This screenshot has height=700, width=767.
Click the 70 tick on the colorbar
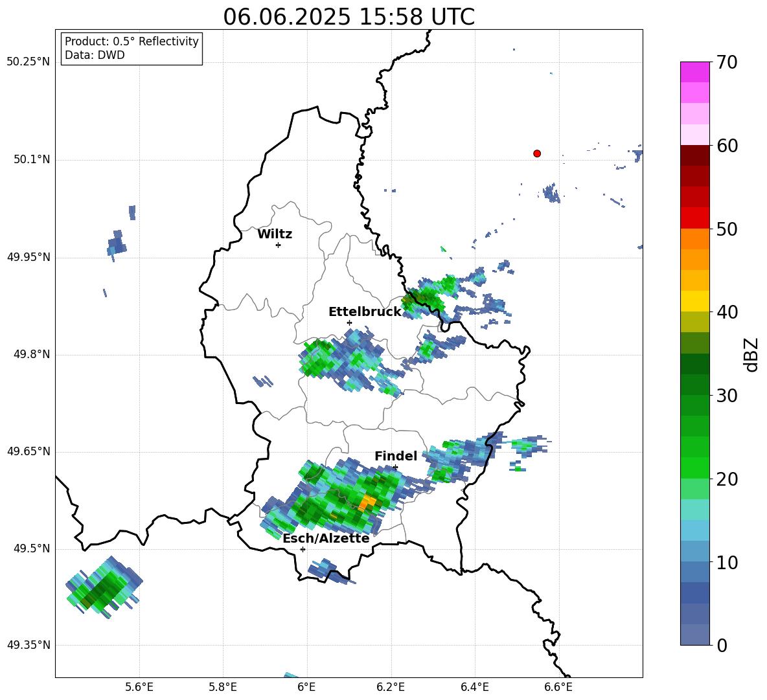point(727,63)
